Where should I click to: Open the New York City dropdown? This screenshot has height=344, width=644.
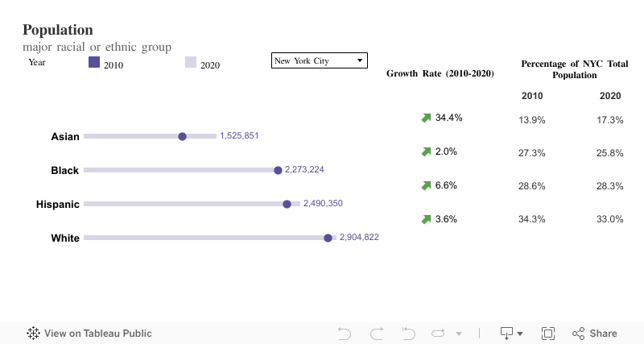pos(319,60)
